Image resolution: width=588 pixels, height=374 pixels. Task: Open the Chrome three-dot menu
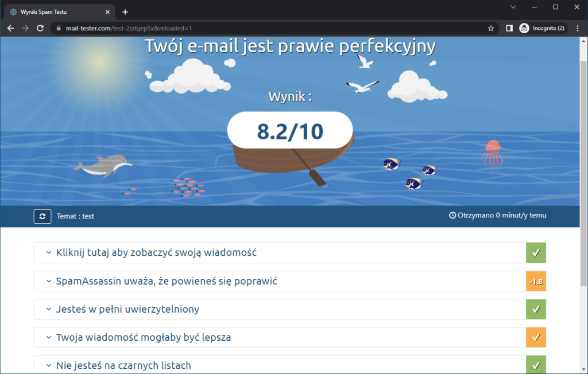click(x=577, y=27)
